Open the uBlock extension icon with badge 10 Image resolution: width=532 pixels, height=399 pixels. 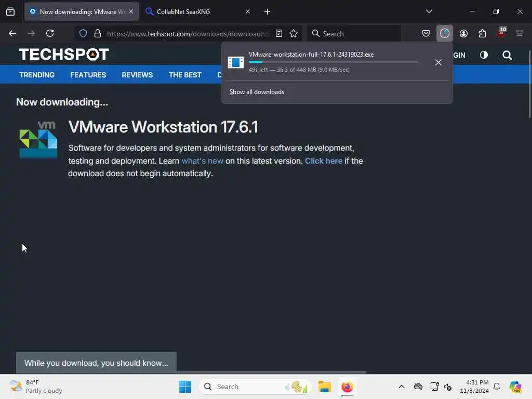point(501,33)
